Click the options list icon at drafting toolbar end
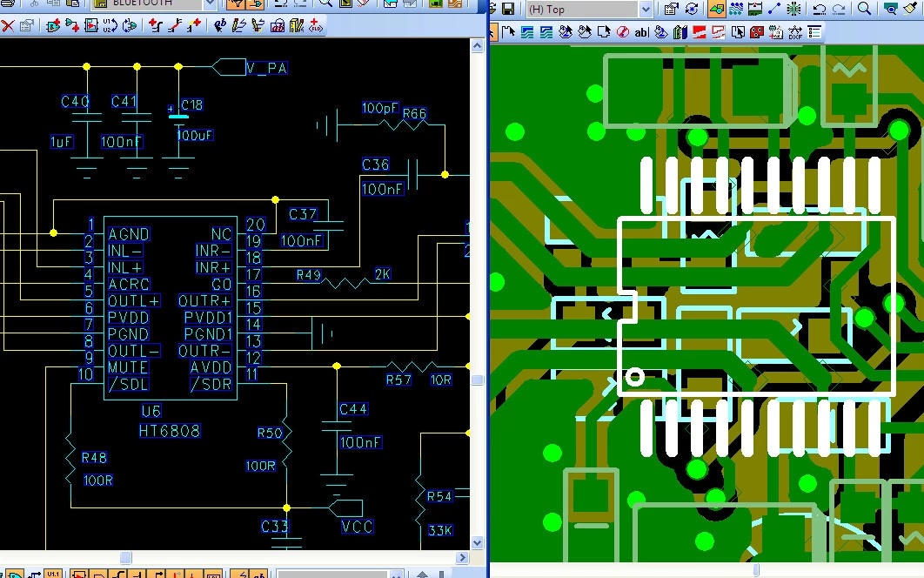924x578 pixels. tap(814, 32)
